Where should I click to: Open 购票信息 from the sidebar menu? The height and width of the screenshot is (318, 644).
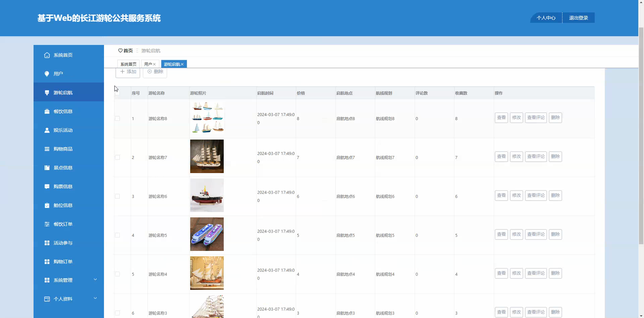[x=69, y=187]
